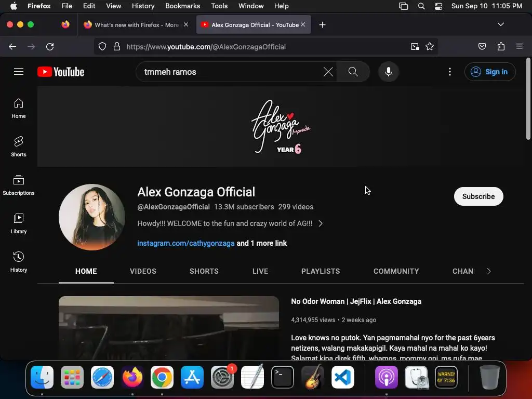
Task: Open Visual Studio Code from the dock
Action: point(343,377)
